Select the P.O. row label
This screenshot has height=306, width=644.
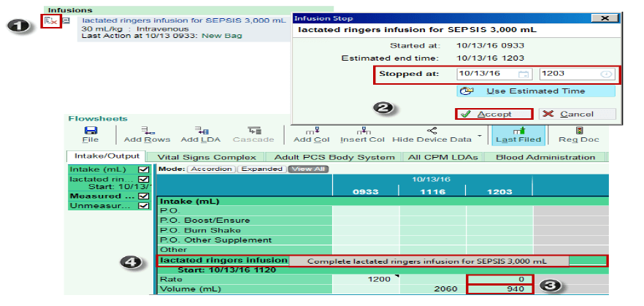coord(245,211)
